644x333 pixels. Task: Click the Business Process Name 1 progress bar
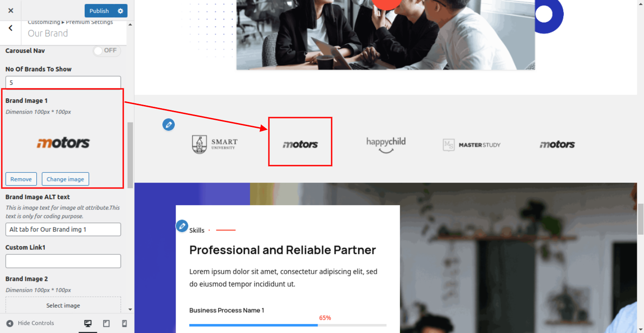(x=288, y=325)
